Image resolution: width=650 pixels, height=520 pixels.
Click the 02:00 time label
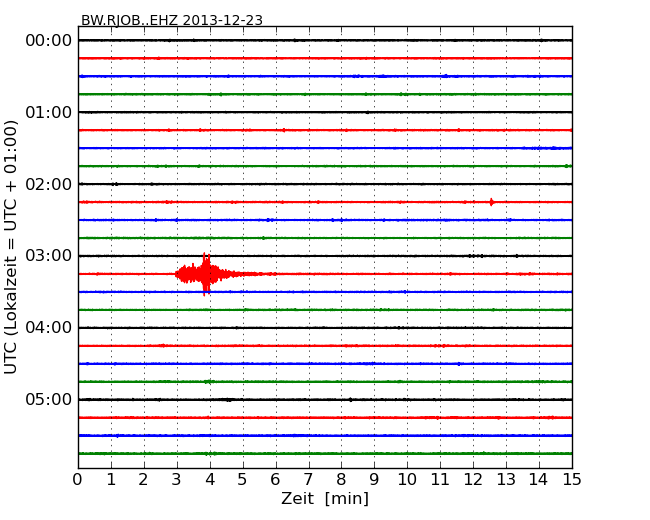(49, 184)
